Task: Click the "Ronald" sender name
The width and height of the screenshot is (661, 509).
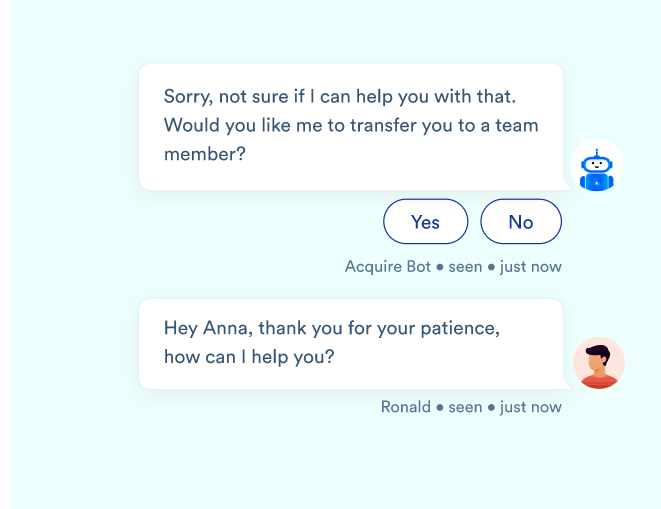Action: click(x=406, y=407)
